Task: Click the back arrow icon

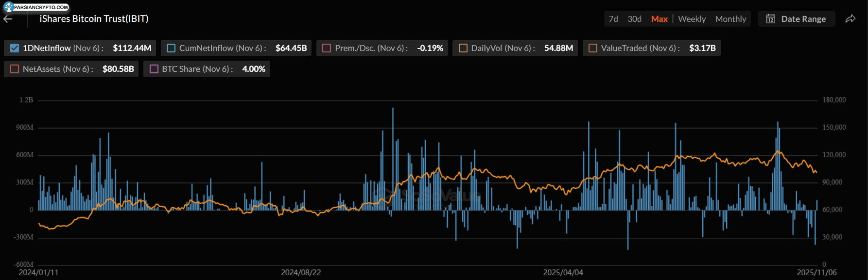Action: point(8,19)
